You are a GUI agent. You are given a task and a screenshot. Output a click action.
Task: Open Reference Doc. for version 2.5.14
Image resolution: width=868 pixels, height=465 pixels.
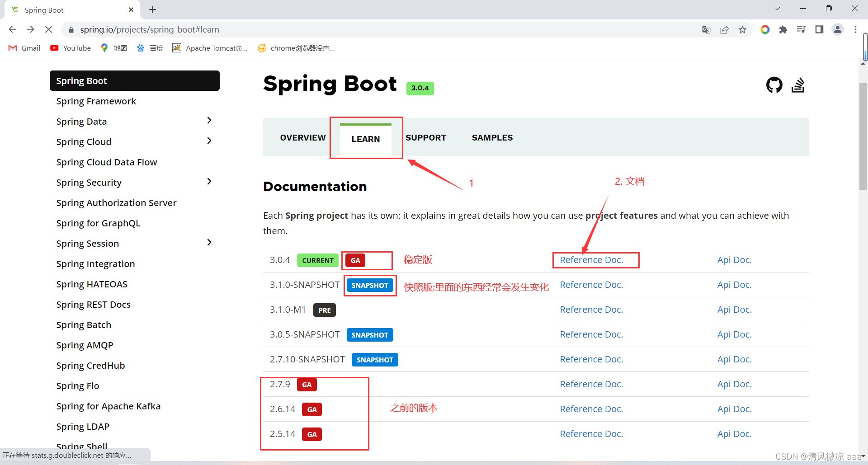591,434
